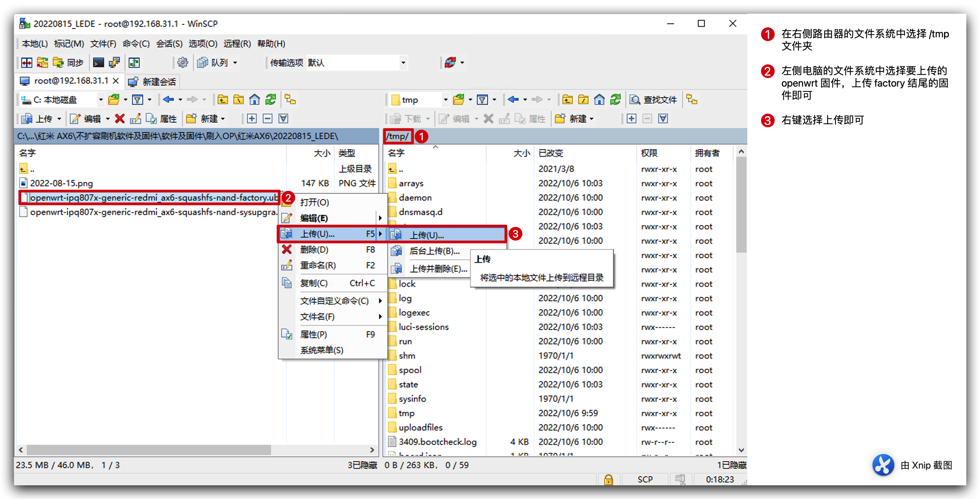Image resolution: width=980 pixels, height=499 pixels.
Task: Click the local red delete X icon
Action: 120,119
